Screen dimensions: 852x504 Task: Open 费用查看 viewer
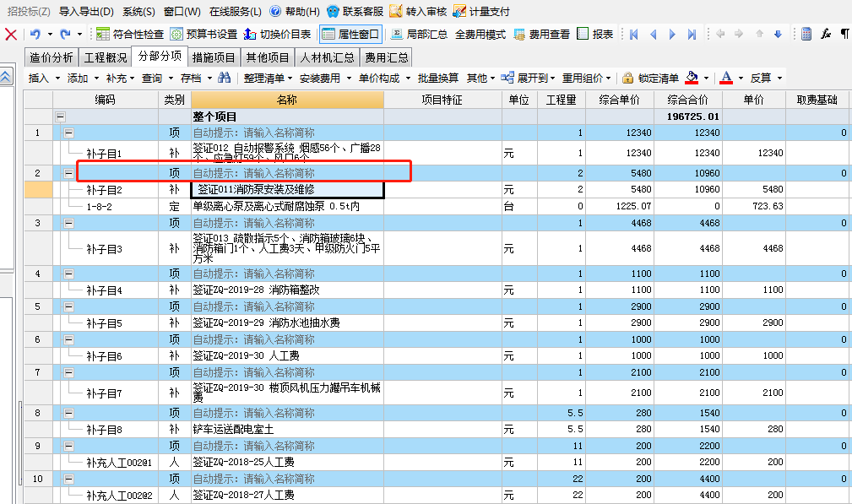pos(542,35)
